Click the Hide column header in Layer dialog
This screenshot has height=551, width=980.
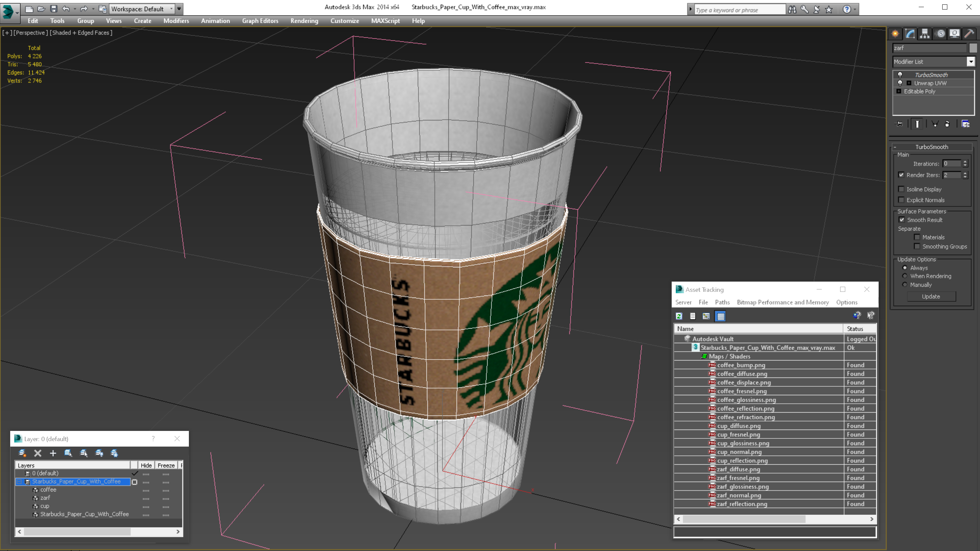[x=146, y=465]
